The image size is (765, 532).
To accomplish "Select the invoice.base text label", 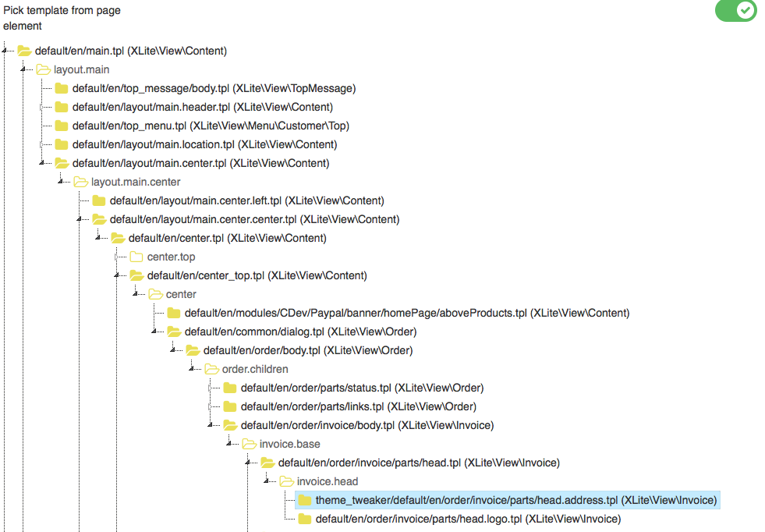I will coord(290,444).
